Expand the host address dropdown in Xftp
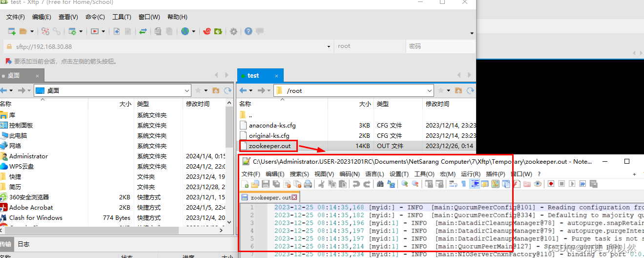This screenshot has width=644, height=258. [x=330, y=46]
